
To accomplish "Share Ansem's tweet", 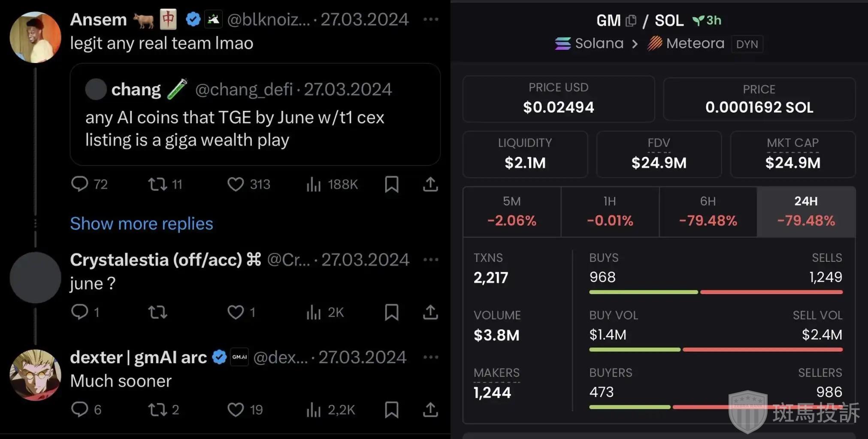I will pos(430,184).
